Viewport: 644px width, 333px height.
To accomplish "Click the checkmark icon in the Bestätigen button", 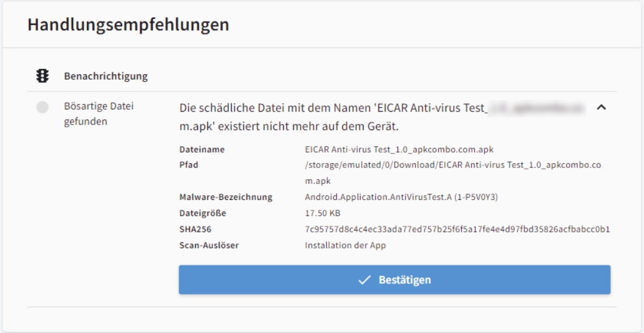I will [364, 280].
